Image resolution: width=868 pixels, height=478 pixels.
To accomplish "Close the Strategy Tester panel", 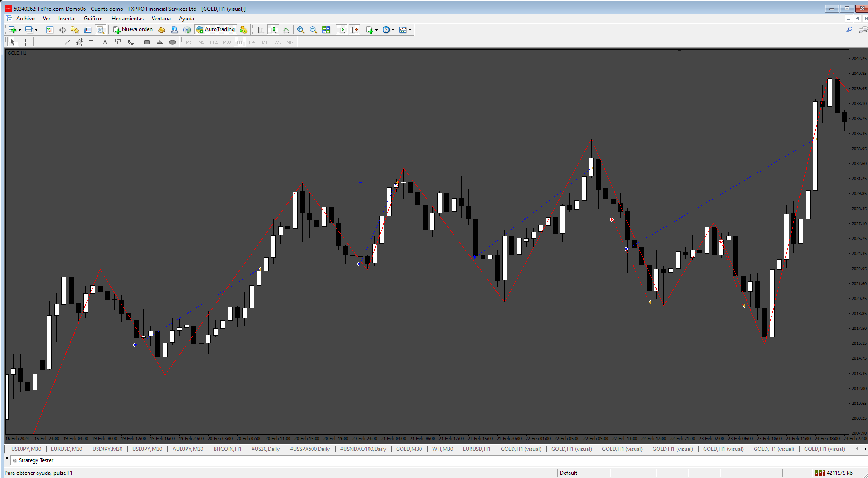I will pos(7,458).
